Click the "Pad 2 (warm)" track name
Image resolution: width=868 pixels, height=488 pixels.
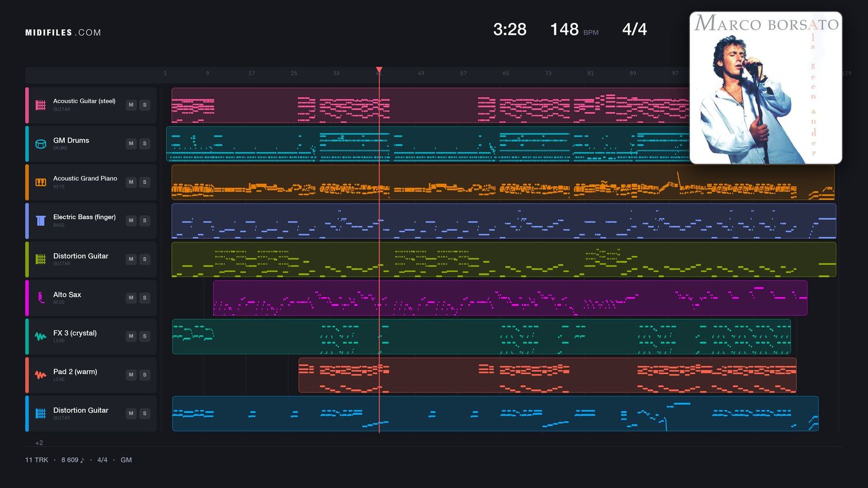point(75,372)
